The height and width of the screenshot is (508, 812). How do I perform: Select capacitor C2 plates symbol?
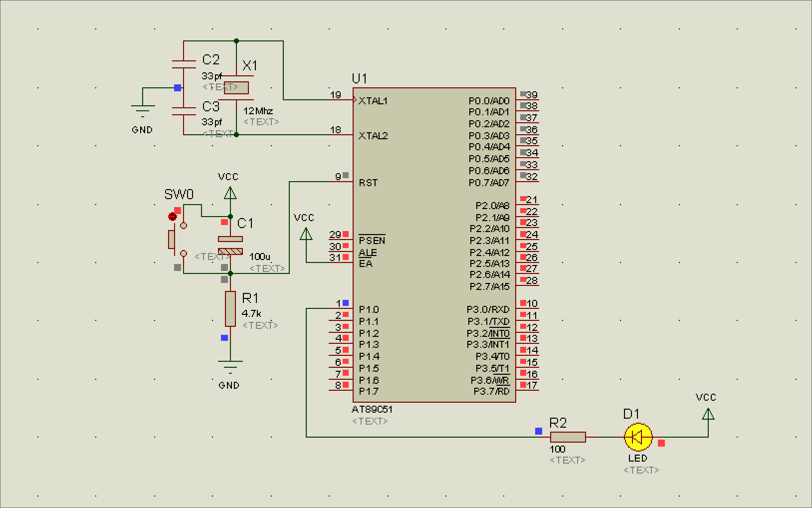[184, 64]
